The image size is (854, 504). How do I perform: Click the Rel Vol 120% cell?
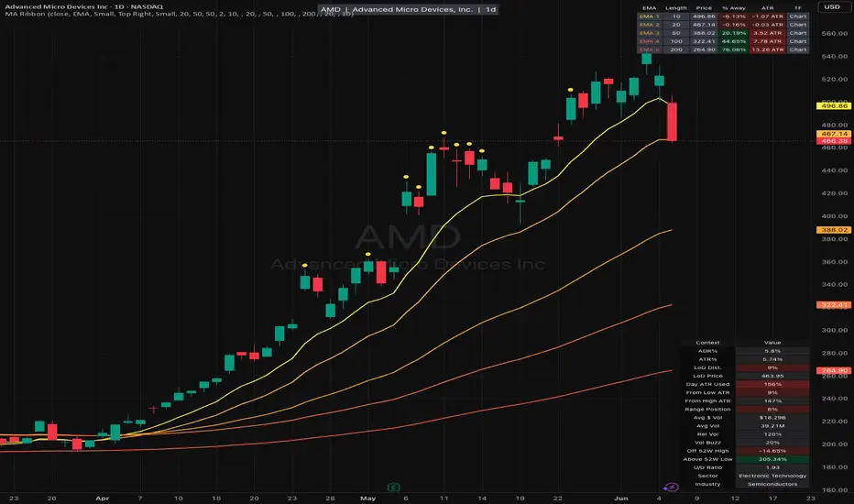(x=772, y=434)
